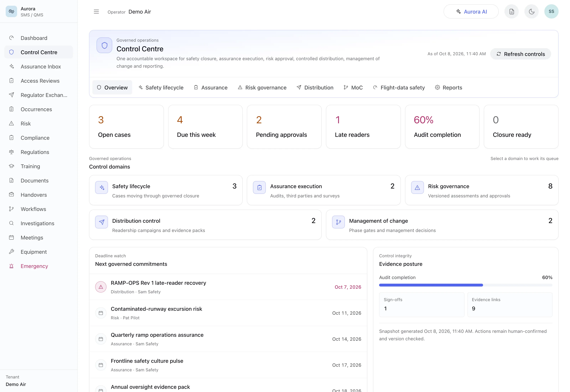
Task: Switch to the Risk governance tab
Action: pyautogui.click(x=262, y=87)
